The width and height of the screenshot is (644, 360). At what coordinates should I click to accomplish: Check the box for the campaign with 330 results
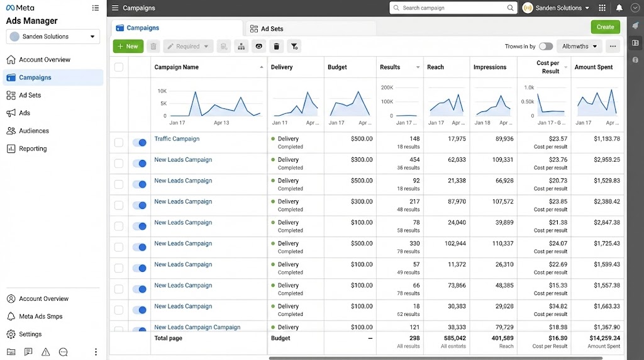click(119, 247)
